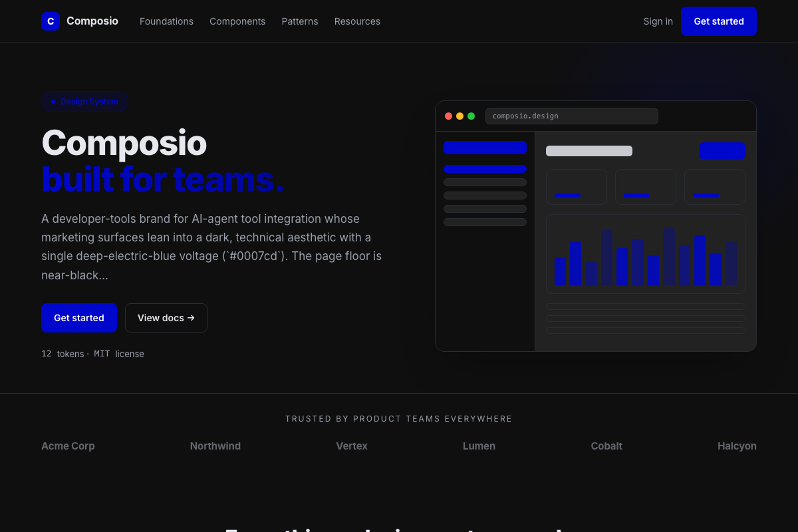Open View docs button

point(166,318)
